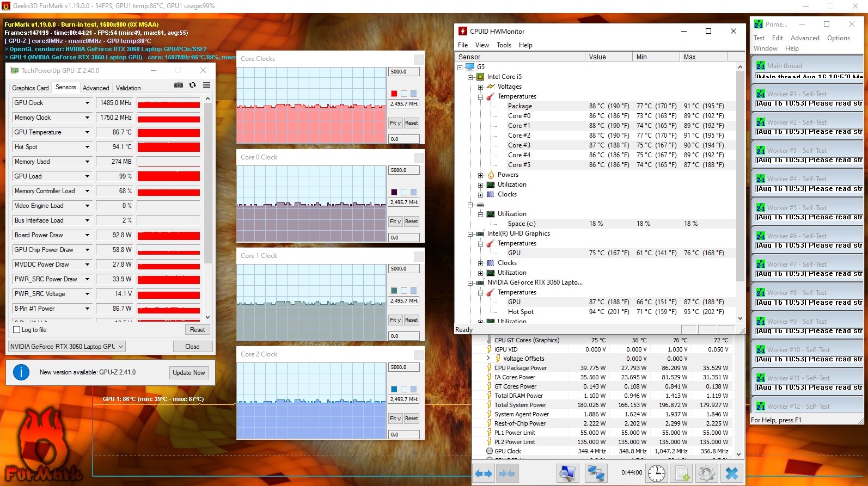Image resolution: width=868 pixels, height=486 pixels.
Task: Switch to the Graphics Card tab in GPU-Z
Action: pyautogui.click(x=30, y=88)
